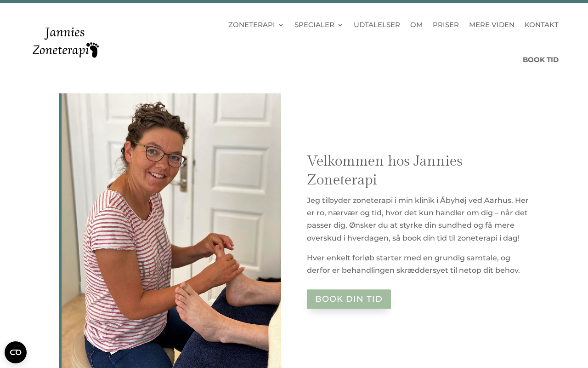This screenshot has width=588, height=368.
Task: Click the paragraph about Åbyhøj ved Aarhus
Action: tap(418, 219)
